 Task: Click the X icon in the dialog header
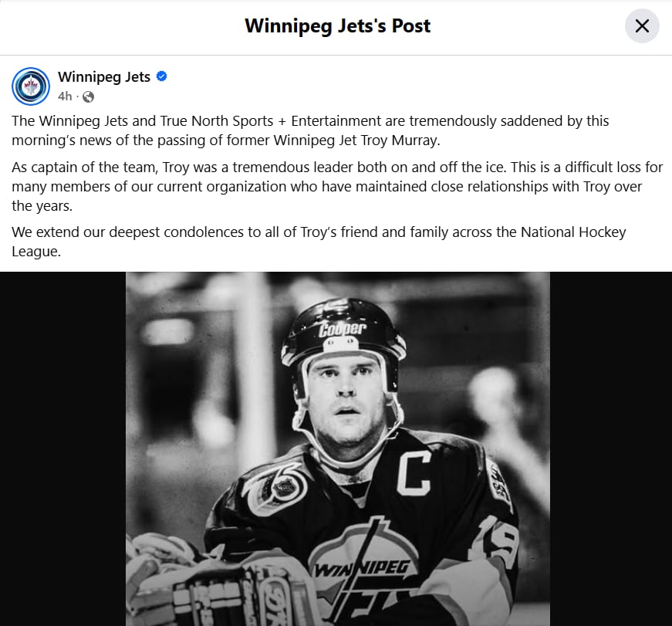pos(642,25)
